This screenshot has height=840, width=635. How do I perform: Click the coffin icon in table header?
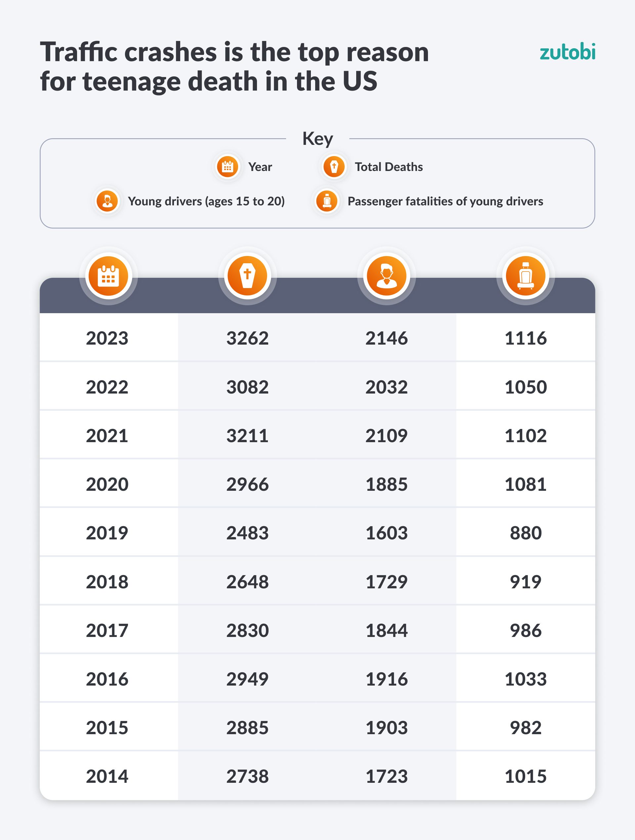[247, 276]
